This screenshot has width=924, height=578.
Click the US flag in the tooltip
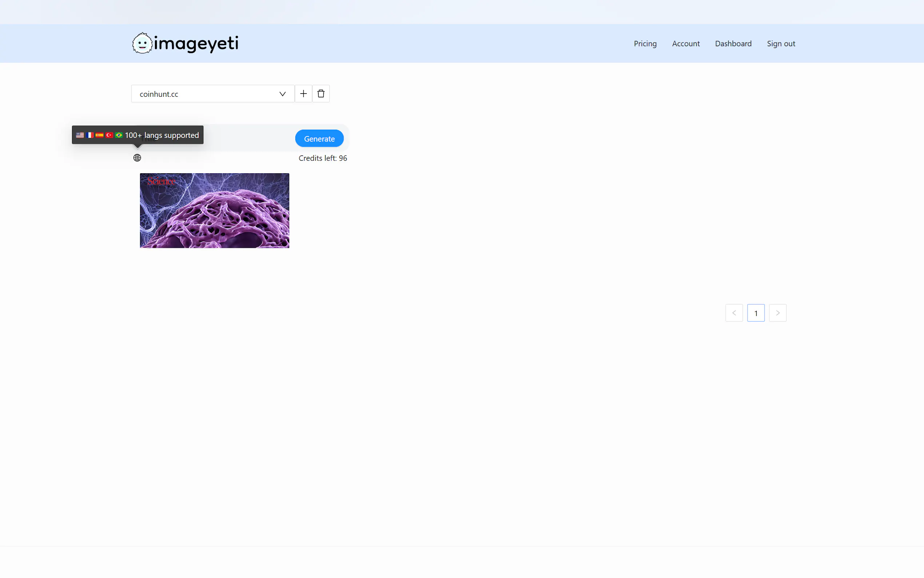pyautogui.click(x=80, y=135)
